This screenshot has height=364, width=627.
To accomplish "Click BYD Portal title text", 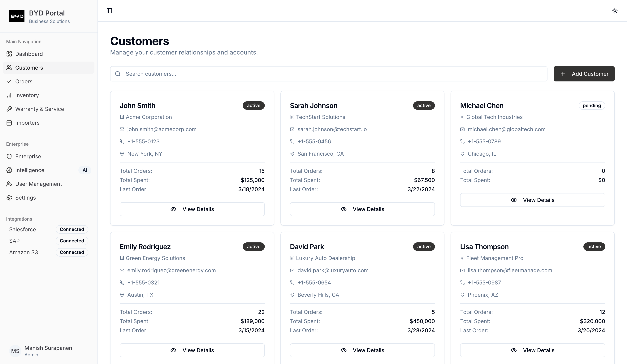I will tap(47, 13).
